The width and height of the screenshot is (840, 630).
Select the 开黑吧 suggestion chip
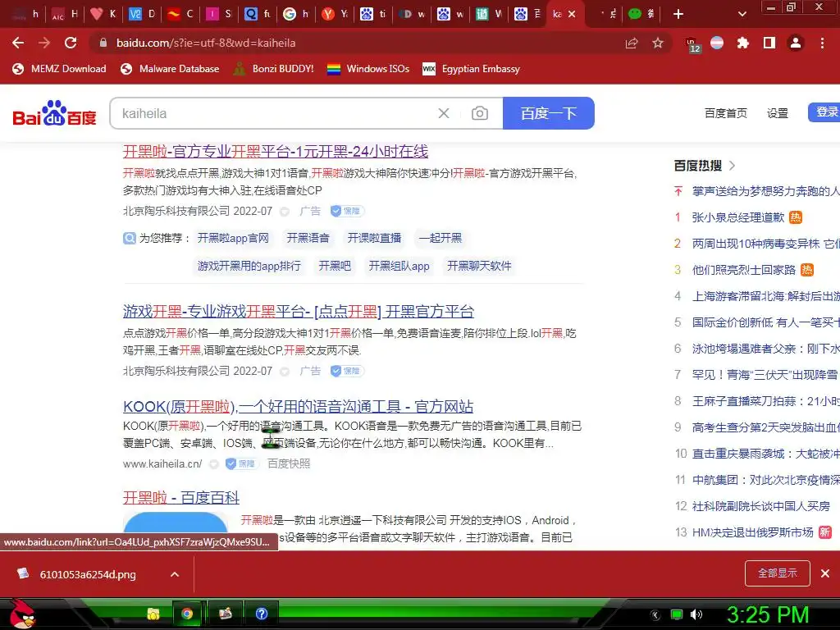click(335, 266)
